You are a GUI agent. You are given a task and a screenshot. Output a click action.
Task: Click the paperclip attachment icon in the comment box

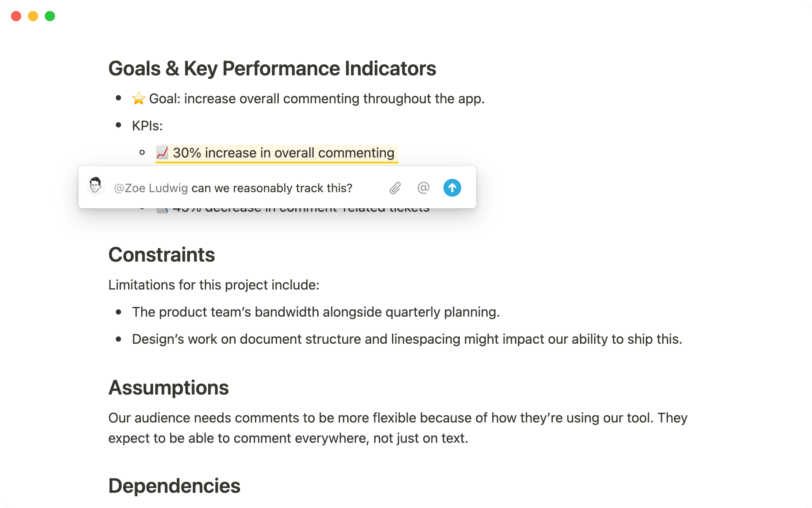(x=395, y=188)
